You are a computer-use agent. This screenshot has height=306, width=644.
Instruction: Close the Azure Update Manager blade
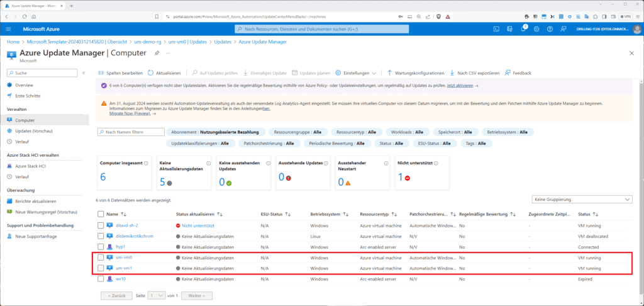click(x=631, y=54)
